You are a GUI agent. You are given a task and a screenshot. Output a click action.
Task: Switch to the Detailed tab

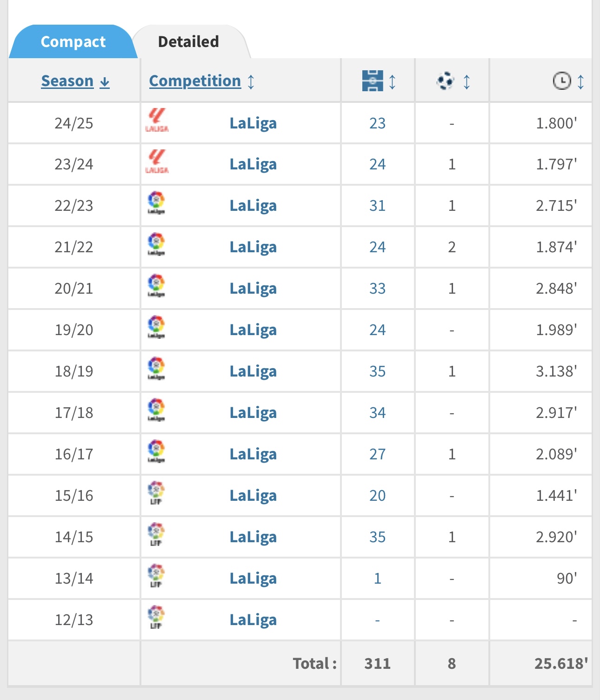[x=188, y=42]
